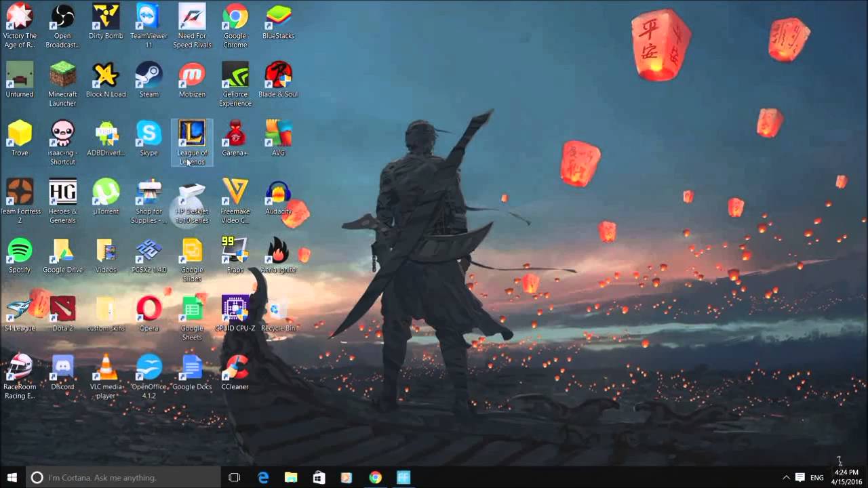The height and width of the screenshot is (488, 868).
Task: Select the Discord desktop icon
Action: 62,373
